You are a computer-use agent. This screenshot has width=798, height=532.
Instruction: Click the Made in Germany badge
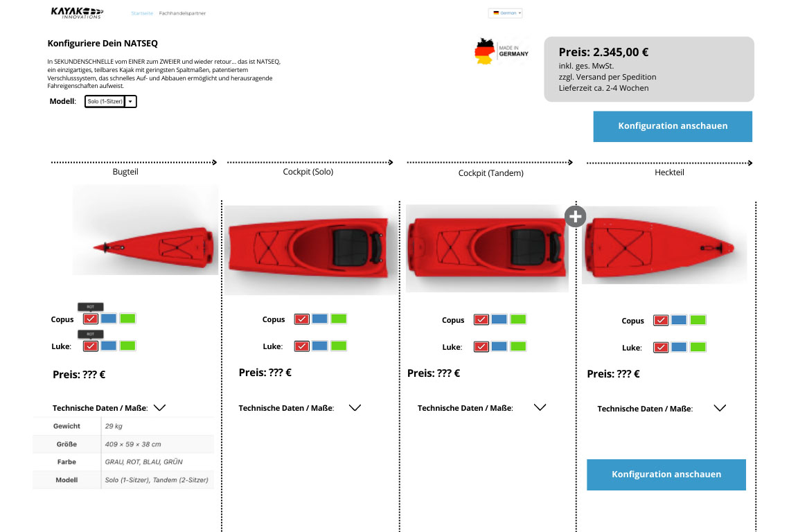click(x=502, y=50)
